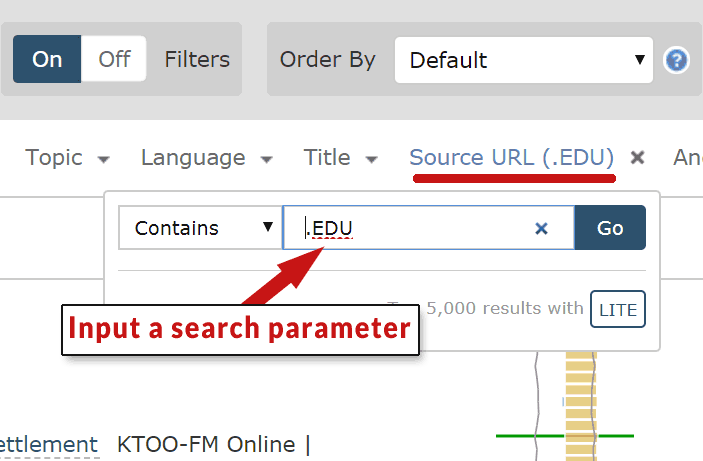703x461 pixels.
Task: Remove the Source URL filter with X
Action: click(638, 158)
